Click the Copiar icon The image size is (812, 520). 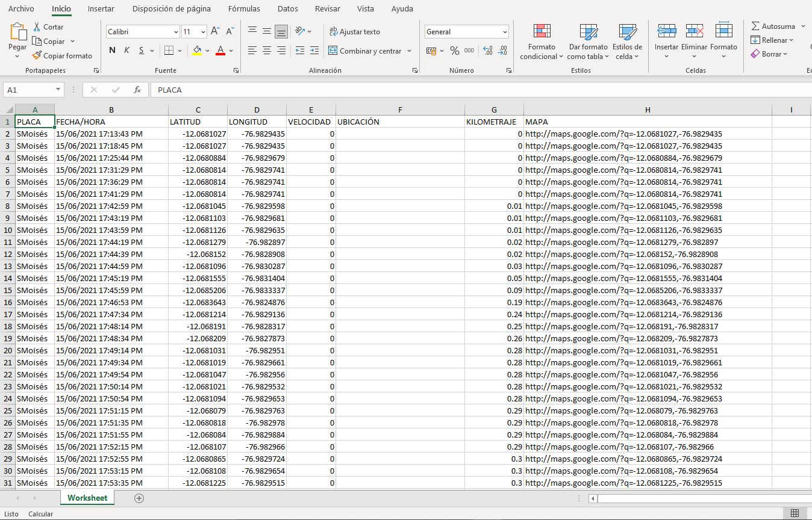point(37,42)
